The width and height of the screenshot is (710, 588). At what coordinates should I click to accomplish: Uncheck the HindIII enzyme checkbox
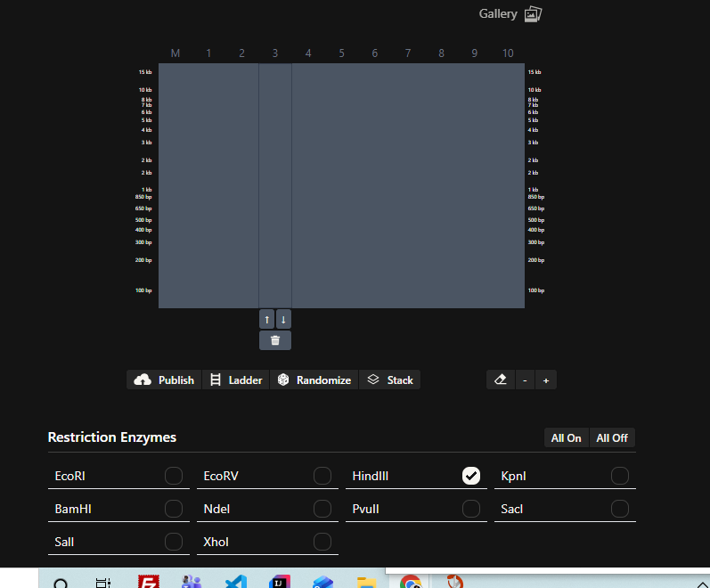pos(471,476)
